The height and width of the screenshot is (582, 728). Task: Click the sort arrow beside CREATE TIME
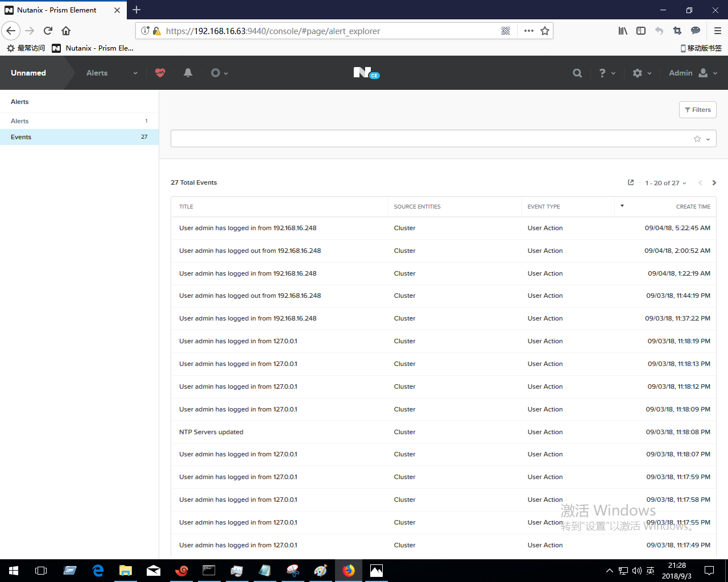pyautogui.click(x=622, y=206)
